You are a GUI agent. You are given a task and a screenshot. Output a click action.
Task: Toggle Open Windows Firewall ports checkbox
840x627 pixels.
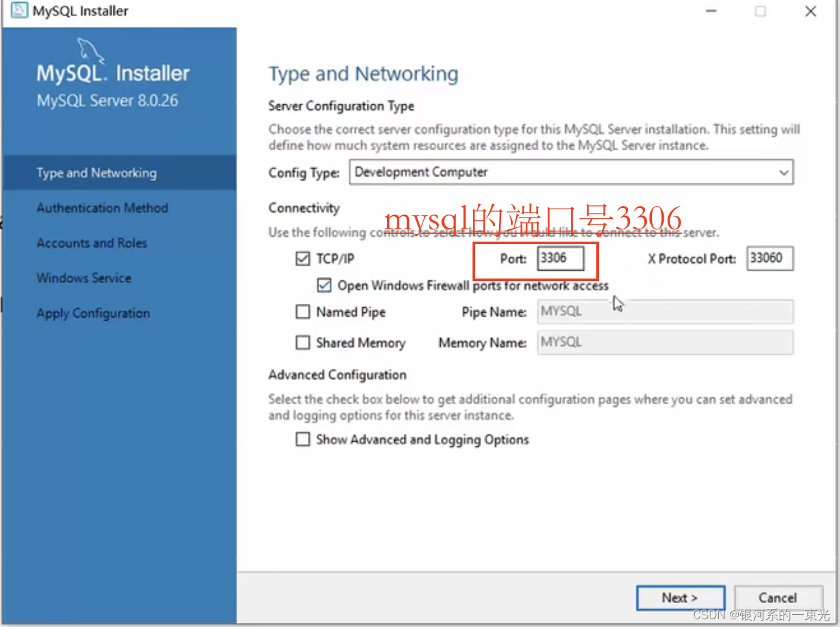[x=324, y=286]
